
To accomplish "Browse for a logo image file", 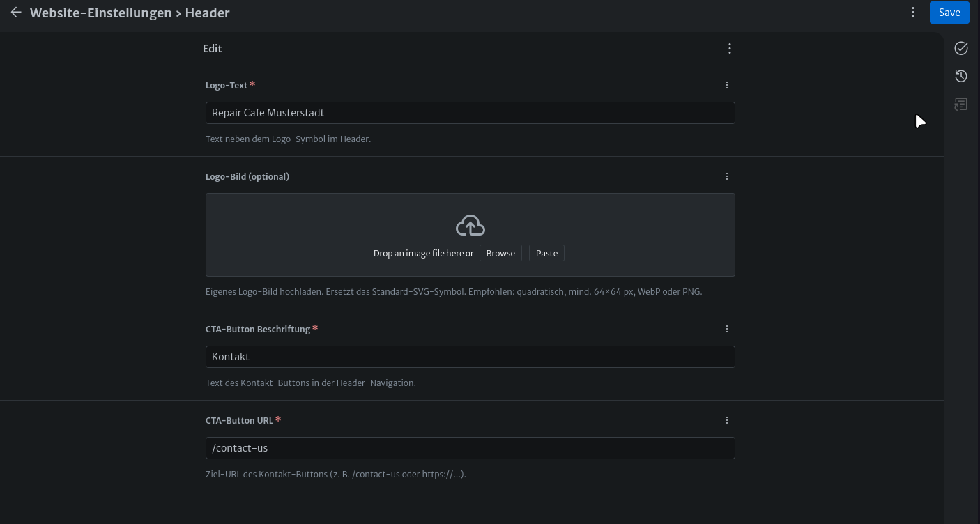I will coord(500,254).
